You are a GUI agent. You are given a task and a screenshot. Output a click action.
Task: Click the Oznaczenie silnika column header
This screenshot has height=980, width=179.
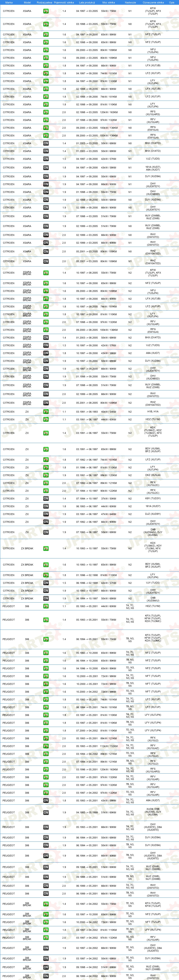pyautogui.click(x=153, y=2)
